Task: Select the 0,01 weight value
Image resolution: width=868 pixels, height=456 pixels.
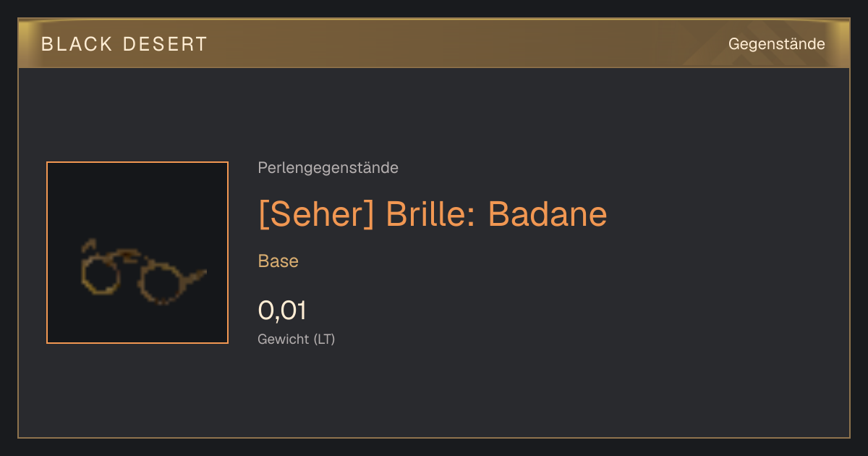Action: pos(282,311)
